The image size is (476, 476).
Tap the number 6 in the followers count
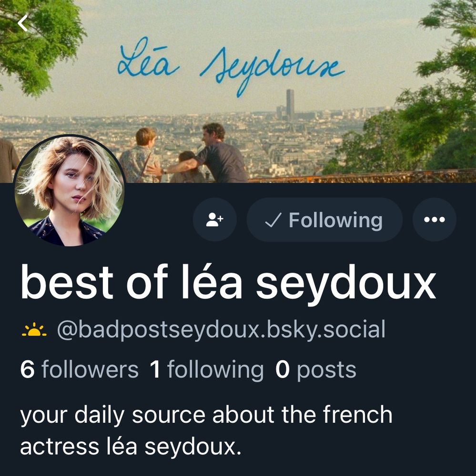27,369
